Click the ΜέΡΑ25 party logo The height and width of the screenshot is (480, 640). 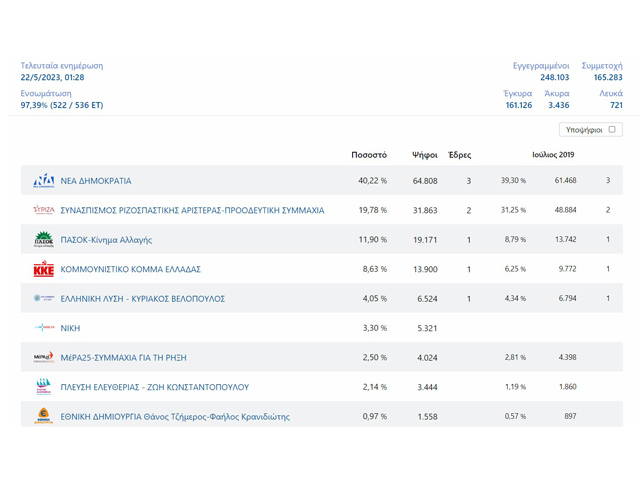[44, 357]
